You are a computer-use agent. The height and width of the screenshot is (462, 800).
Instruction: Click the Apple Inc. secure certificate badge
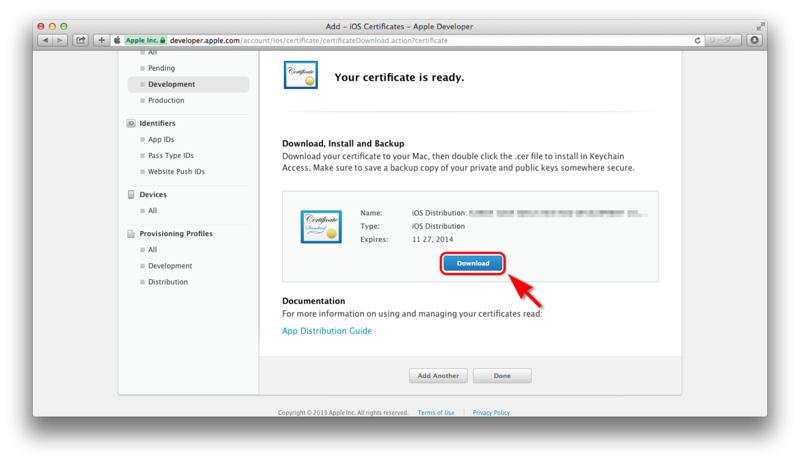click(x=145, y=40)
